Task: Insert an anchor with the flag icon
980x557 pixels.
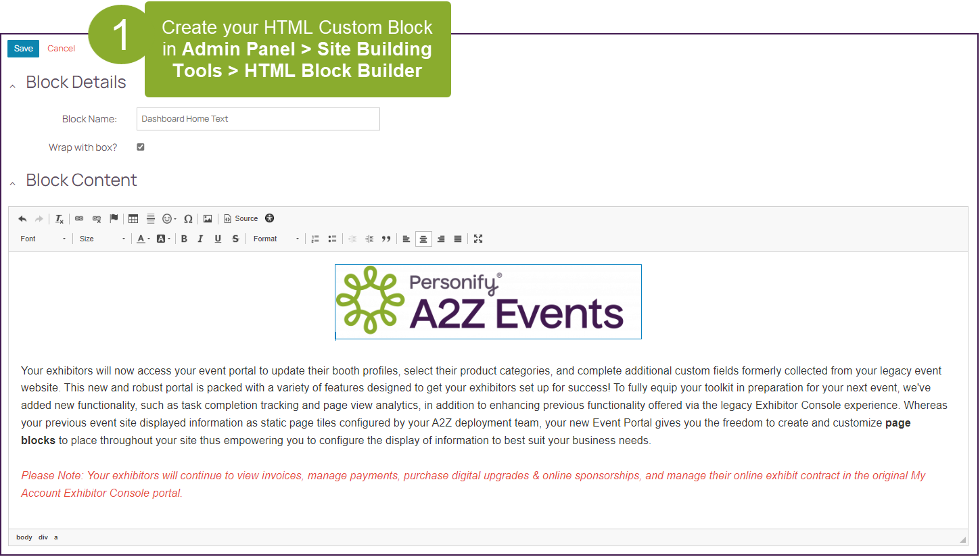Action: click(114, 219)
